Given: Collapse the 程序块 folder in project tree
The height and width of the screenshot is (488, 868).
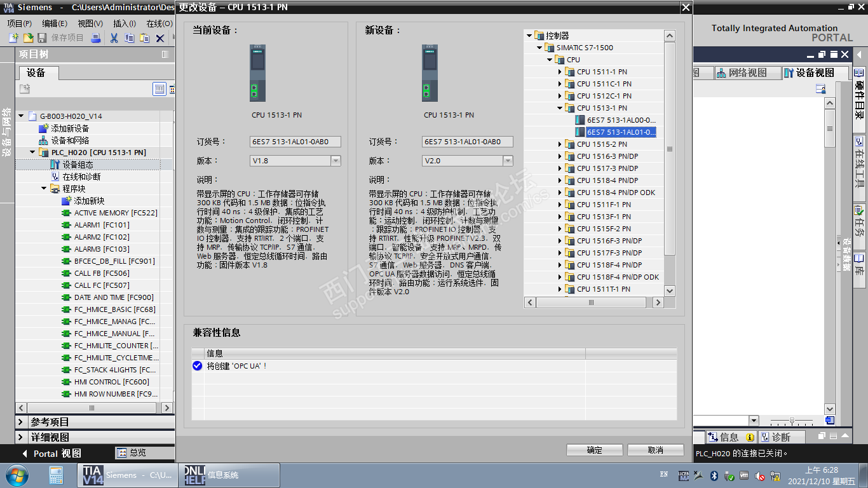Looking at the screenshot, I should click(44, 189).
